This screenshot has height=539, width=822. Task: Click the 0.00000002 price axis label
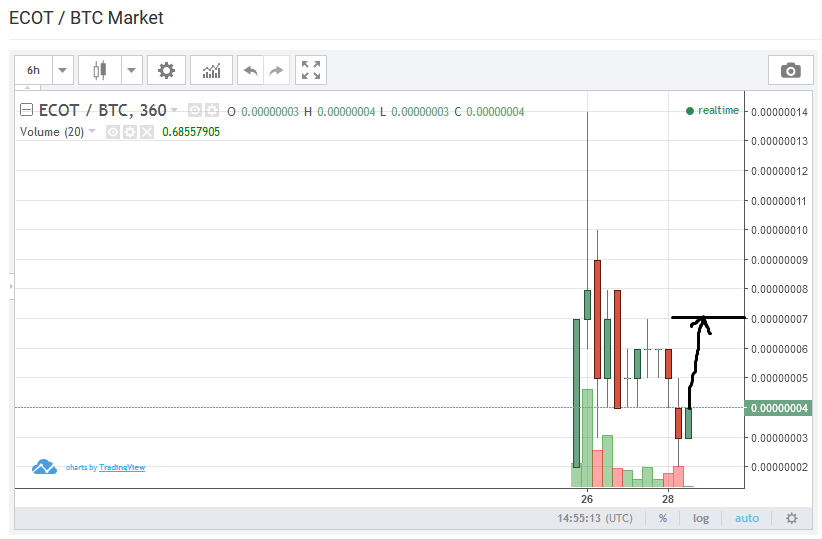(x=779, y=467)
